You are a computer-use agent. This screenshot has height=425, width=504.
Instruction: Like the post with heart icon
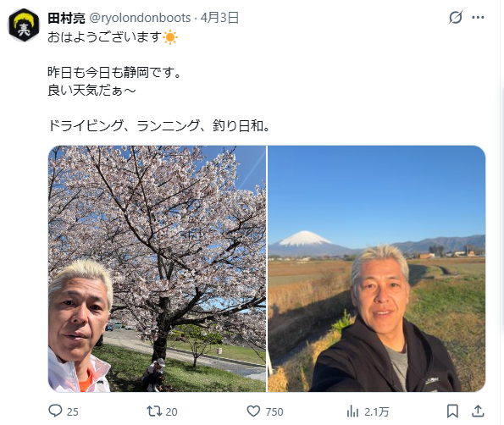coord(253,411)
